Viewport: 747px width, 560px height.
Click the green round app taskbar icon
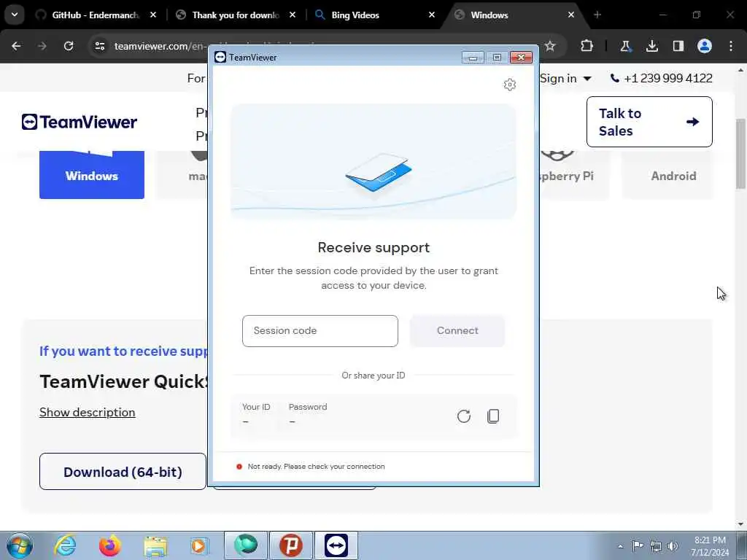point(246,545)
